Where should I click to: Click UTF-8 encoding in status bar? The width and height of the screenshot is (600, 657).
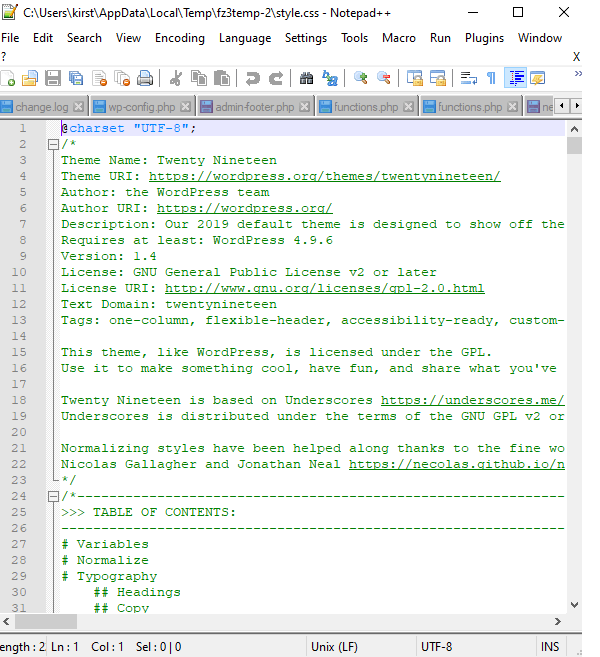tap(436, 647)
